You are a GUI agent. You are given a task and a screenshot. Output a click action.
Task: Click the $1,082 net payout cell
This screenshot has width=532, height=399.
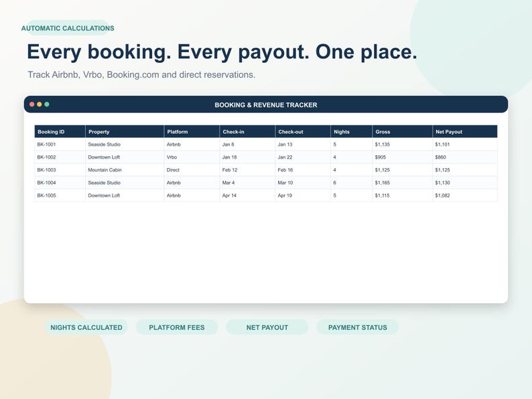click(465, 195)
